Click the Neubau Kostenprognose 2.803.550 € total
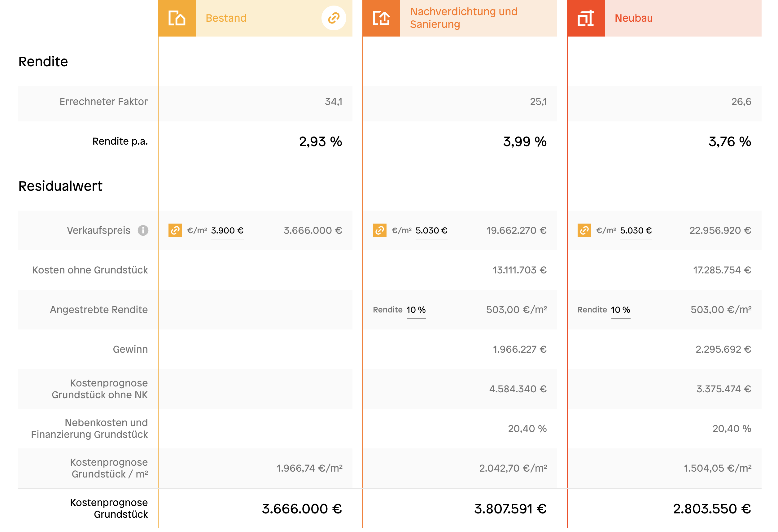This screenshot has width=778, height=532. pos(712,508)
